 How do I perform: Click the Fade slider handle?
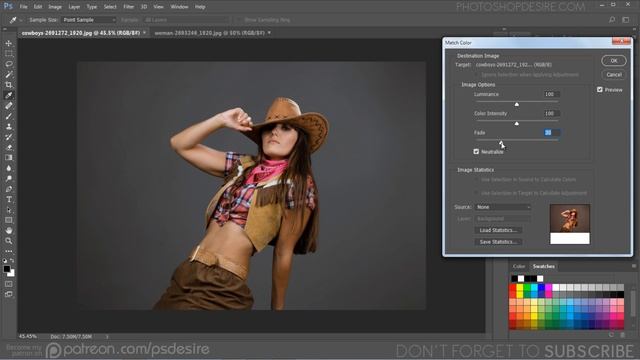[x=501, y=142]
